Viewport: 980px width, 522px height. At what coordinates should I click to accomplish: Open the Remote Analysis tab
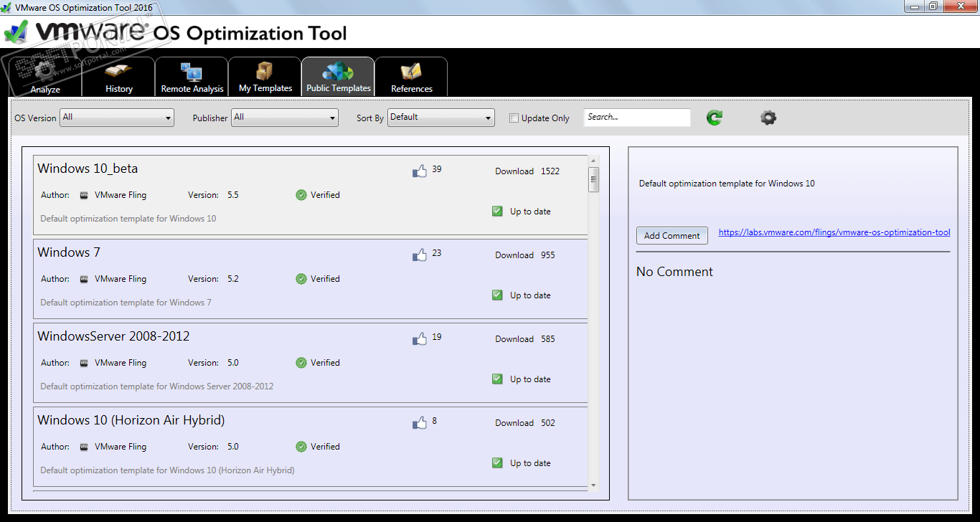[192, 77]
